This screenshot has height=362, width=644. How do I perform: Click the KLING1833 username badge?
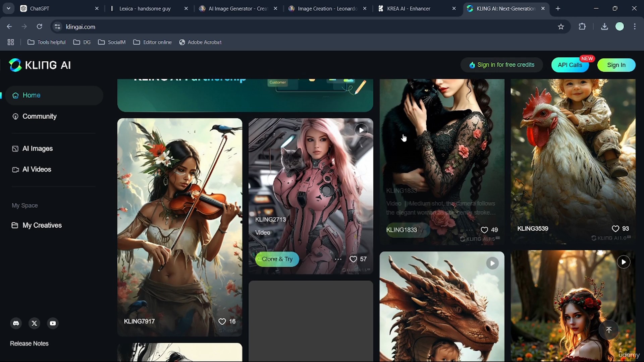pyautogui.click(x=401, y=230)
